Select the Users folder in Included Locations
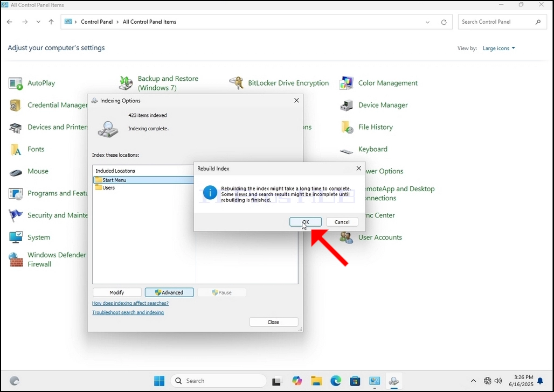Image resolution: width=554 pixels, height=392 pixels. (x=105, y=187)
